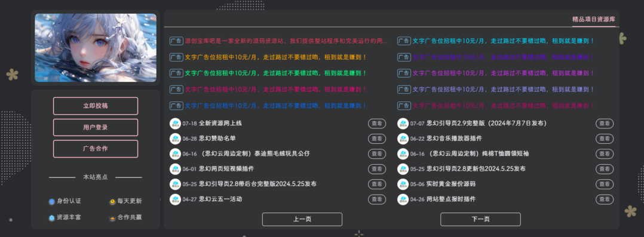The width and height of the screenshot is (644, 237).
Task: Click the avatar icon beside 思幻赞助名单
Action: click(176, 139)
